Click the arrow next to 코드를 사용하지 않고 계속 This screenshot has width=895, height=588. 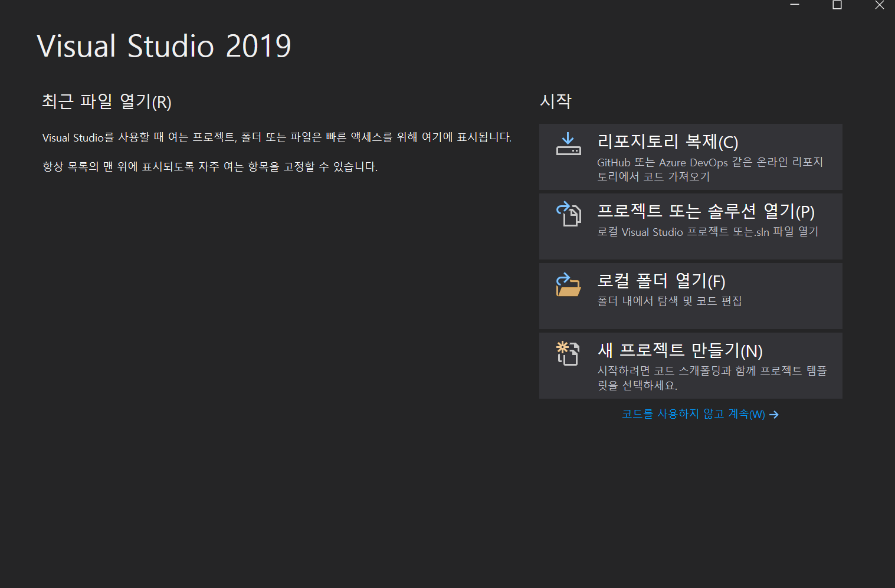(x=774, y=415)
